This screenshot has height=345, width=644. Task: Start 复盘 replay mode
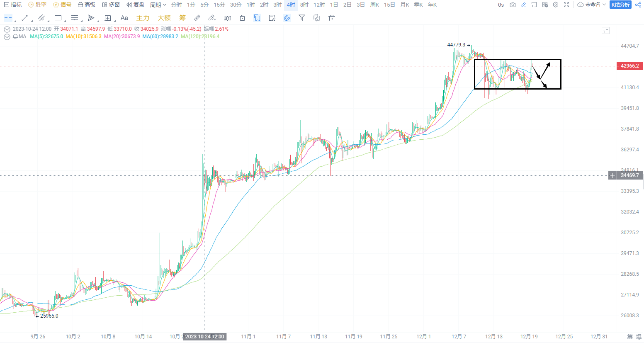click(x=136, y=5)
